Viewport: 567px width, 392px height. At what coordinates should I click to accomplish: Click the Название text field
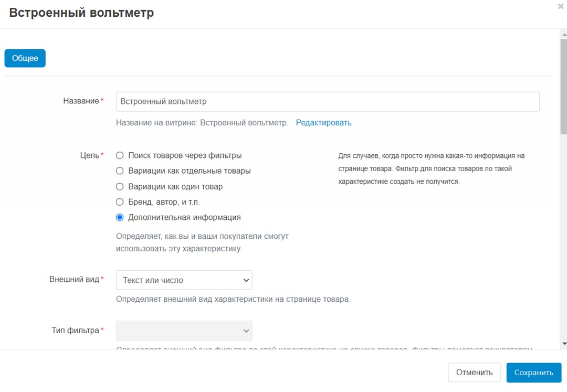(328, 101)
